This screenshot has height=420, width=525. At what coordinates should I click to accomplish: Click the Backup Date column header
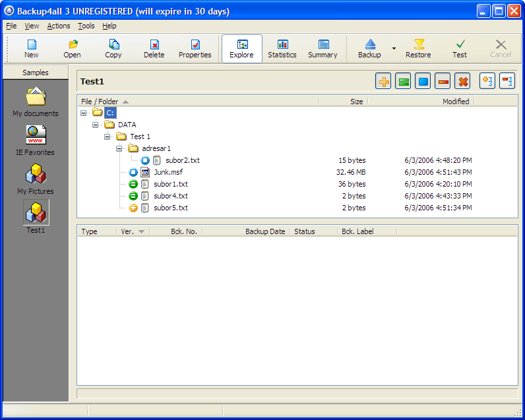(x=247, y=231)
